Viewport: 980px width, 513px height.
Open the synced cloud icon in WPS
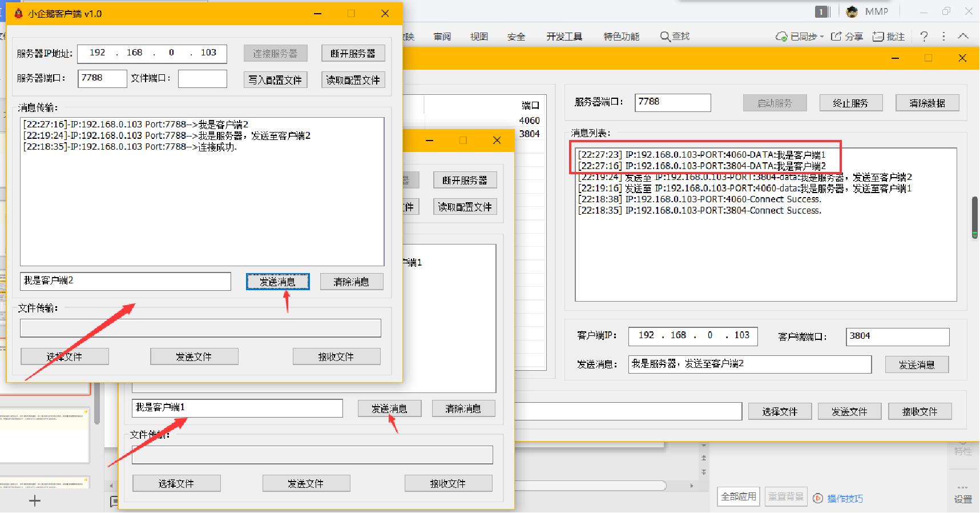coord(781,37)
